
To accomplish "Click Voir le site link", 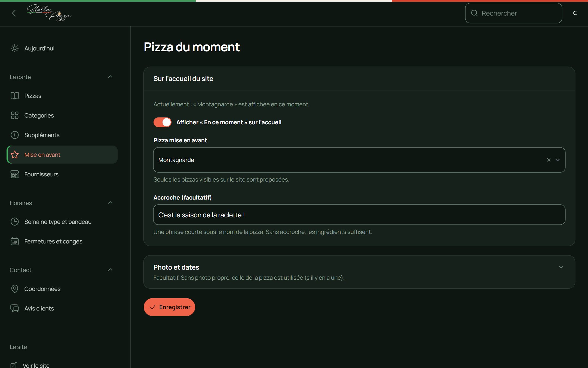I will (x=36, y=365).
